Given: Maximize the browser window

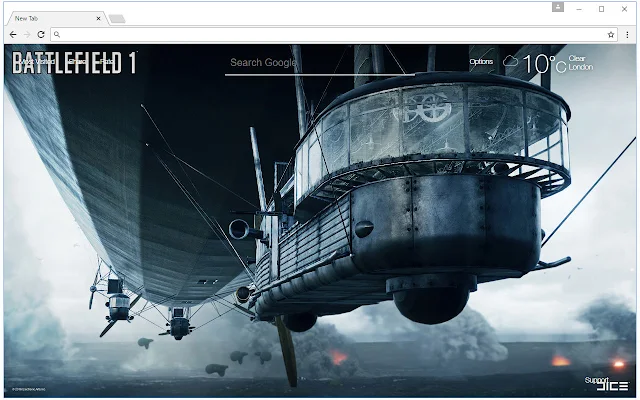Looking at the screenshot, I should [601, 9].
